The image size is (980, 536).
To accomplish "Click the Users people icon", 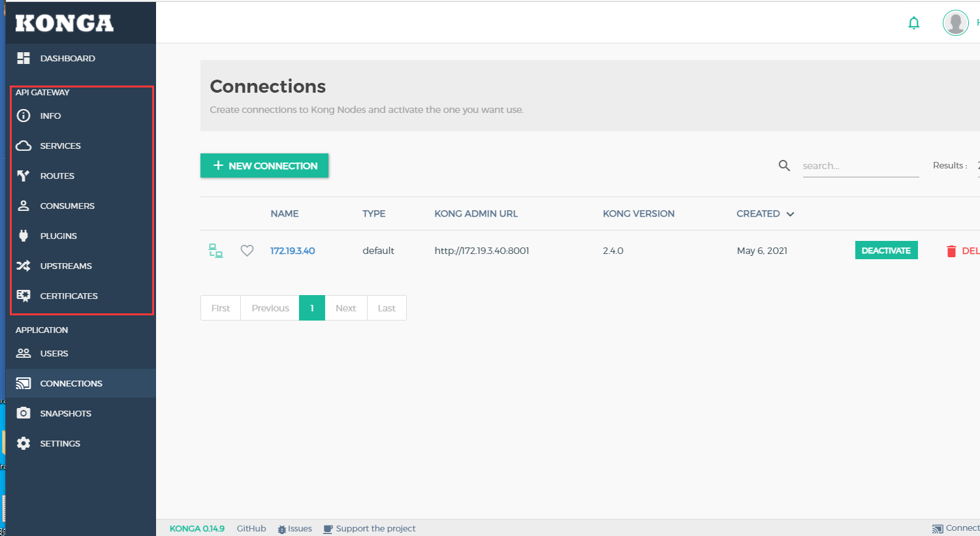I will point(24,353).
